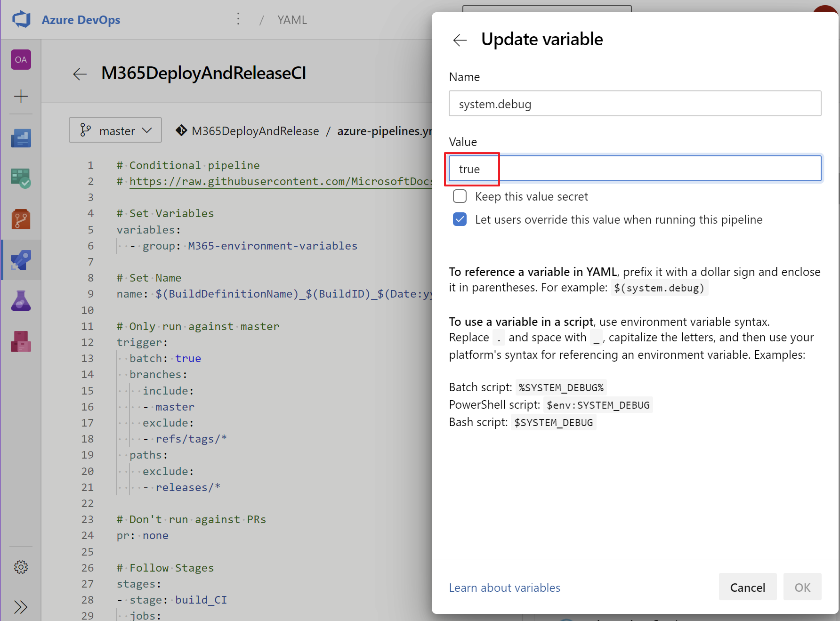Click the $env:SYSTEM_DEBUG PowerShell example
The image size is (840, 621).
tap(598, 405)
